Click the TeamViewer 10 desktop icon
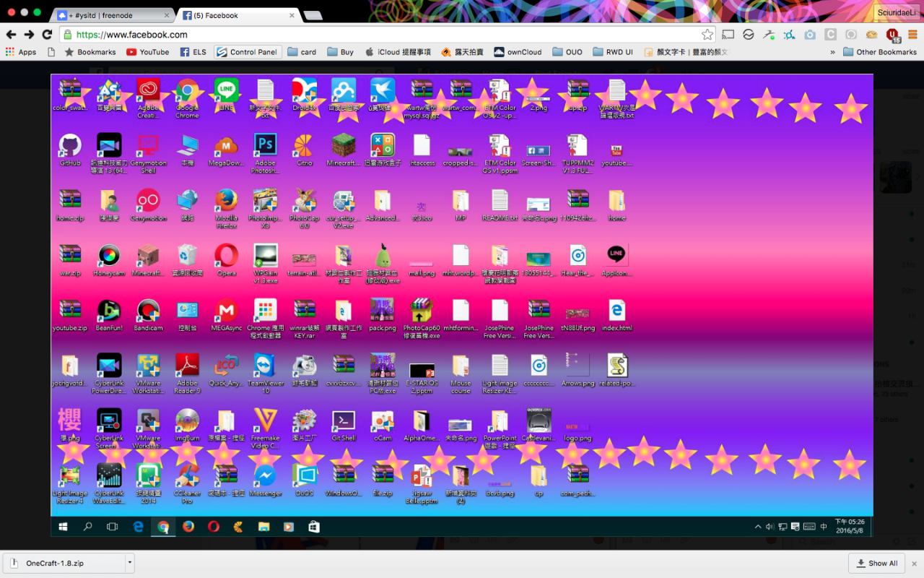This screenshot has width=924, height=578. point(265,367)
